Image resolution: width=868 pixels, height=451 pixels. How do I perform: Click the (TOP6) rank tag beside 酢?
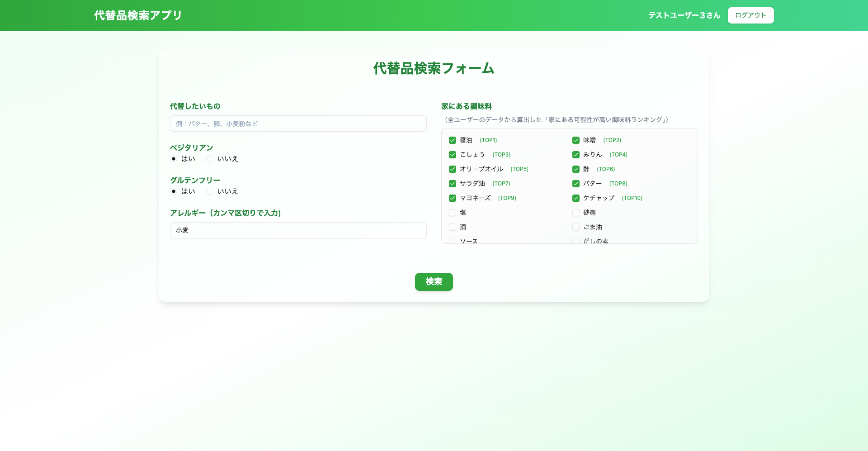[606, 169]
